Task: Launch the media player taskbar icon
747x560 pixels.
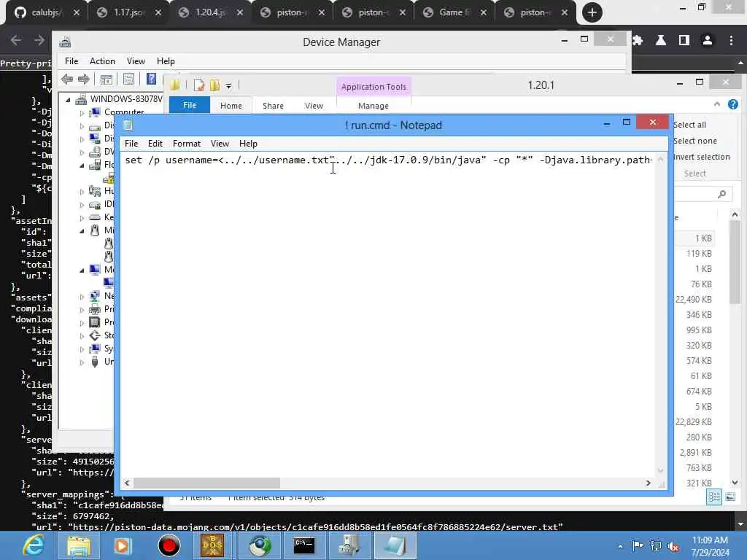Action: tap(123, 545)
